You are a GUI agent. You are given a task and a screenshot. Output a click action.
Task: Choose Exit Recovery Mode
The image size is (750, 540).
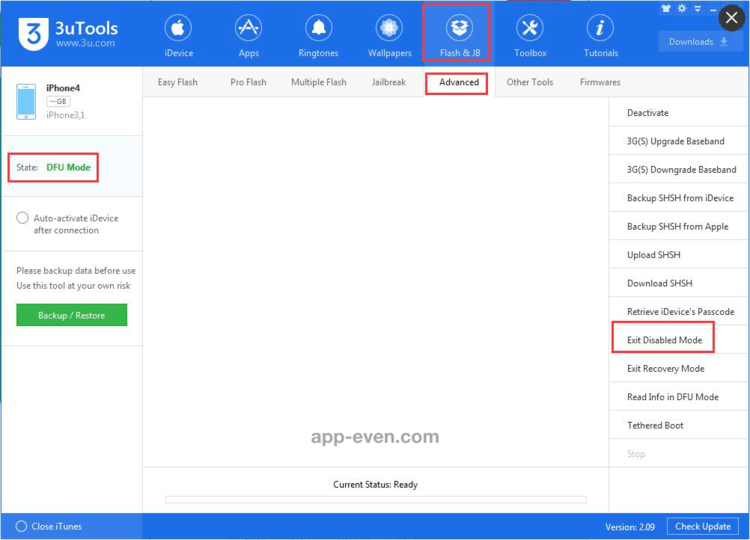tap(678, 369)
